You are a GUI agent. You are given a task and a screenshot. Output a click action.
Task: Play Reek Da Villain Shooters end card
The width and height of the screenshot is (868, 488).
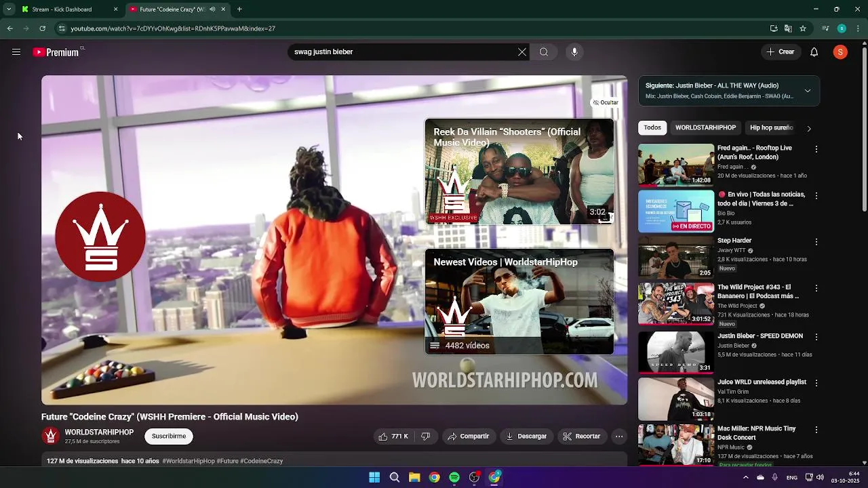(519, 172)
